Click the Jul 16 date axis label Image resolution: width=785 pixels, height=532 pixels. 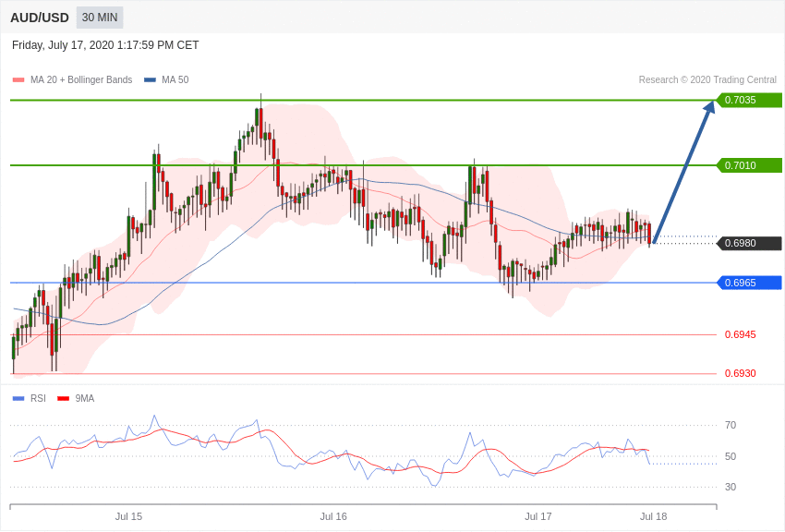tap(333, 516)
